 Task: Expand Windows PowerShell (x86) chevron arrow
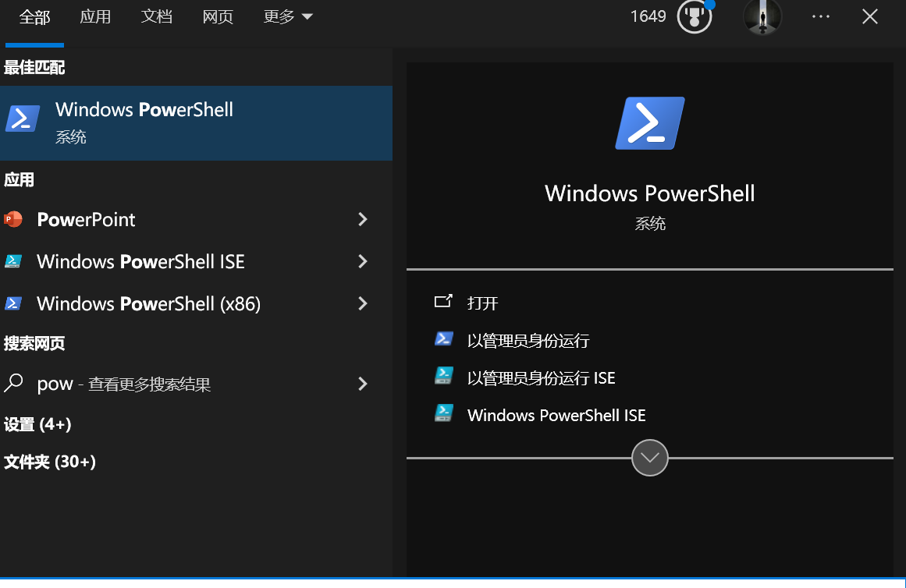pos(363,304)
